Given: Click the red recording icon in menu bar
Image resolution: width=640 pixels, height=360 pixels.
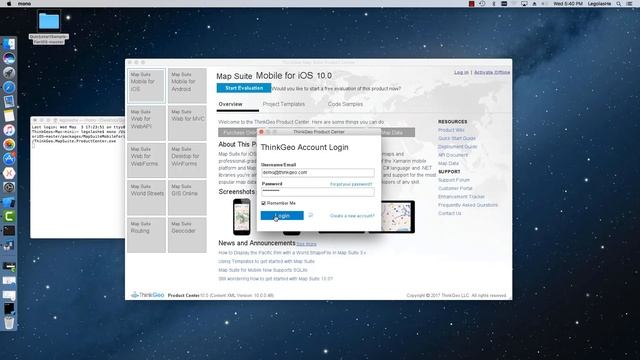Looking at the screenshot, I should click(x=471, y=3).
